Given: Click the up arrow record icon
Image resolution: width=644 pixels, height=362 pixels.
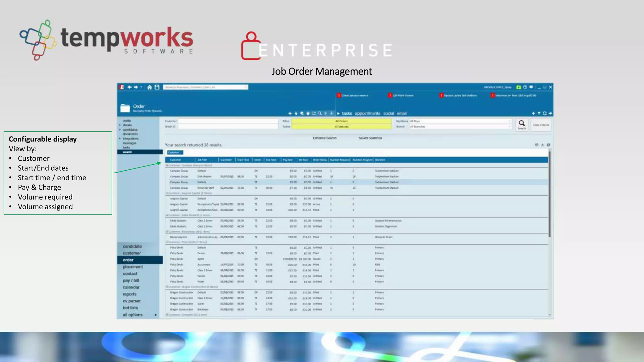Looking at the screenshot, I should [326, 113].
